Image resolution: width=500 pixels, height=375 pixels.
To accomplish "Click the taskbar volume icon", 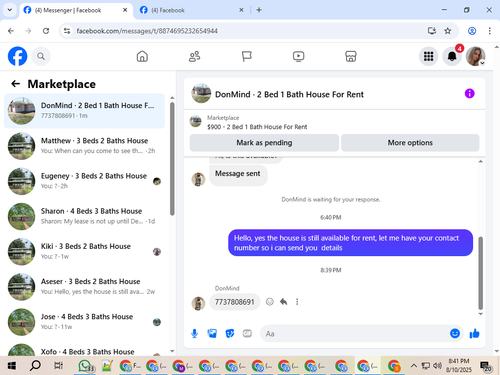I will coord(437,366).
